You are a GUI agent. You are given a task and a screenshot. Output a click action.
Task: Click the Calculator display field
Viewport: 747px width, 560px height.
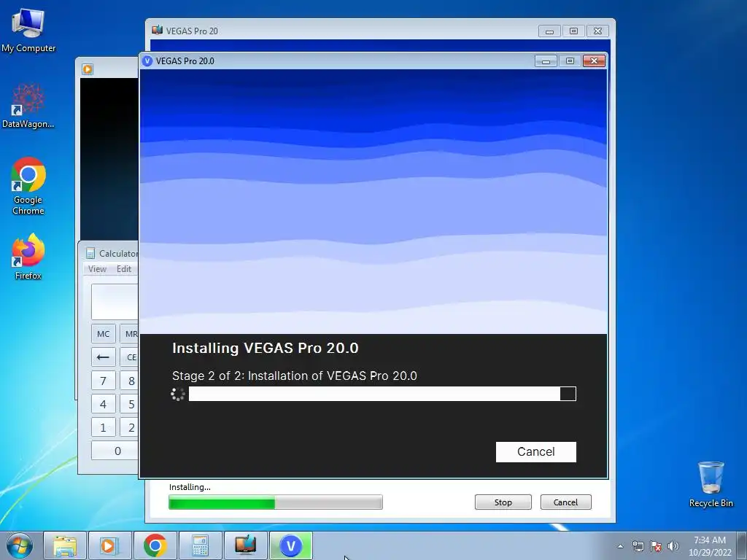click(115, 302)
